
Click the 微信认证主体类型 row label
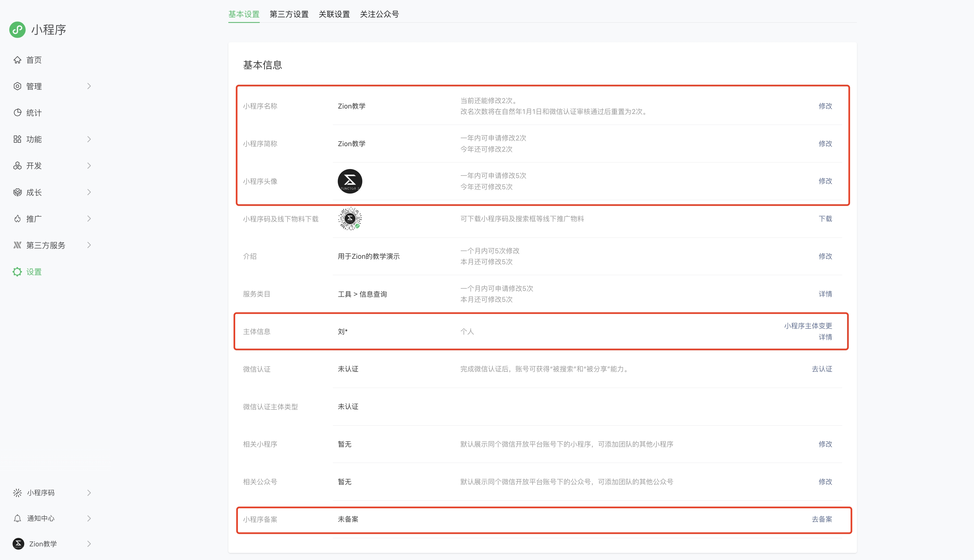(270, 407)
